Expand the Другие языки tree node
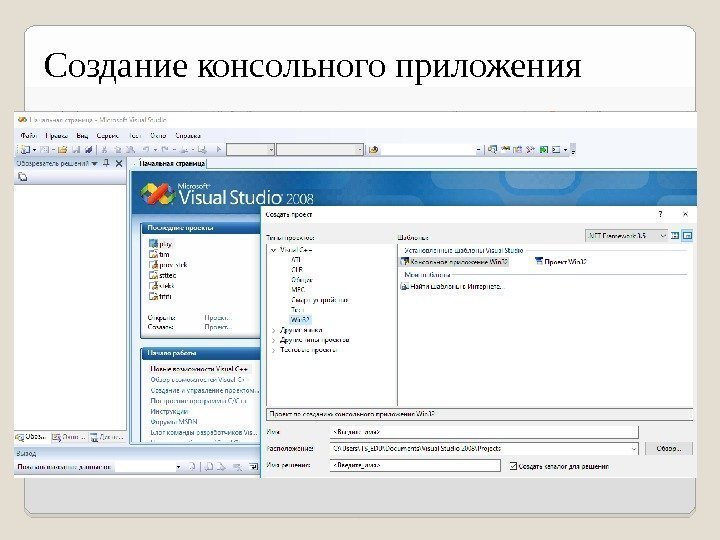720x540 pixels. pyautogui.click(x=273, y=330)
